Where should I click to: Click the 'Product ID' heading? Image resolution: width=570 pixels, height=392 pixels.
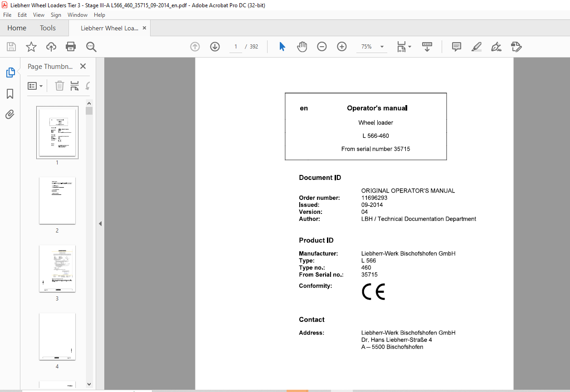point(316,240)
